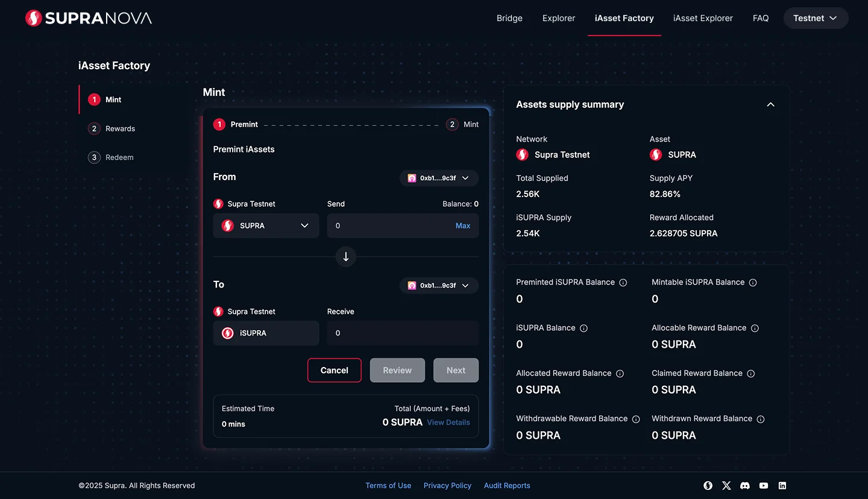Screen dimensions: 868x499
Task: Collapse the Assets supply summary panel
Action: 770,104
